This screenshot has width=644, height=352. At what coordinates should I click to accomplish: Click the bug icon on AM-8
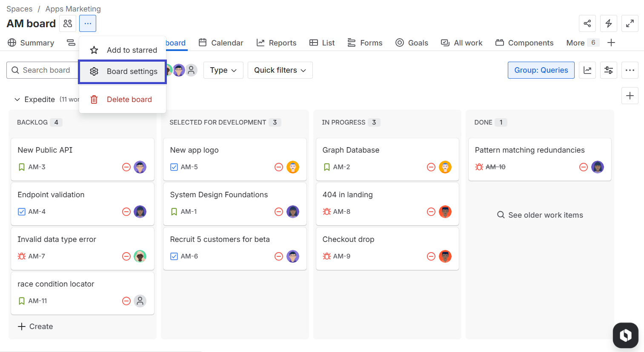326,211
